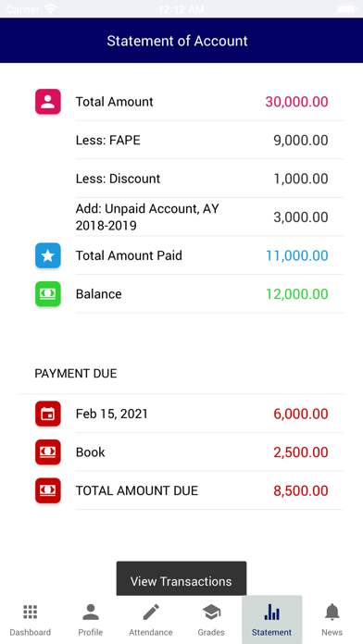Tap the 8,500.00 total due value
The image size is (363, 644).
(x=301, y=490)
